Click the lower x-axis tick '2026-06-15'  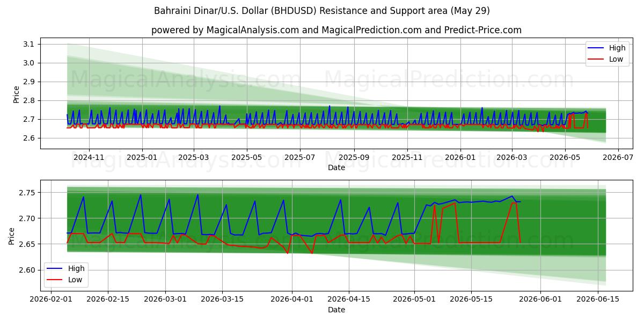point(598,299)
